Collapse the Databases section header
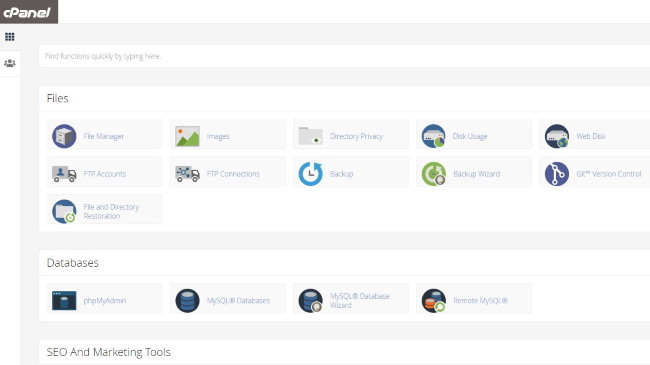 point(344,263)
